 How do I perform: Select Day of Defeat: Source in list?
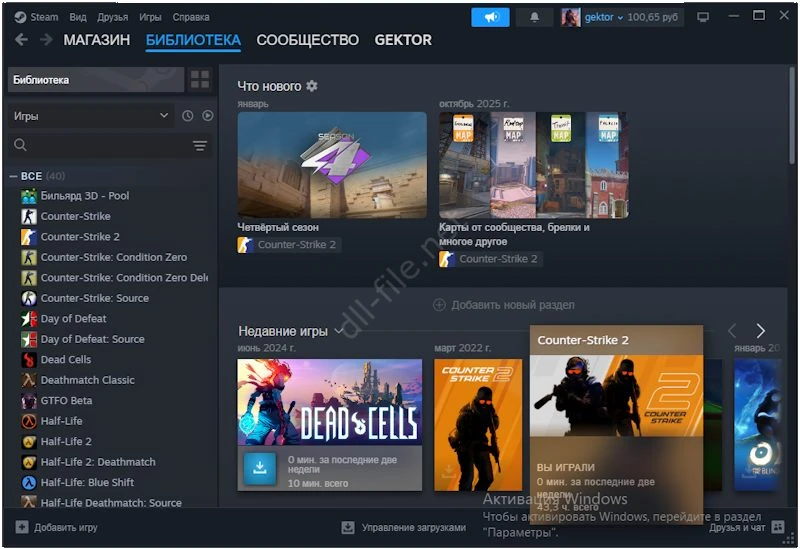pyautogui.click(x=92, y=339)
